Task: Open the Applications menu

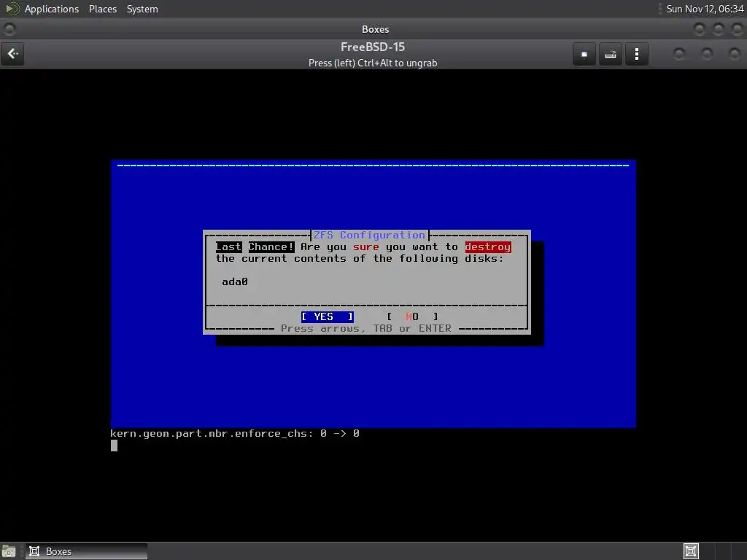Action: [x=52, y=9]
